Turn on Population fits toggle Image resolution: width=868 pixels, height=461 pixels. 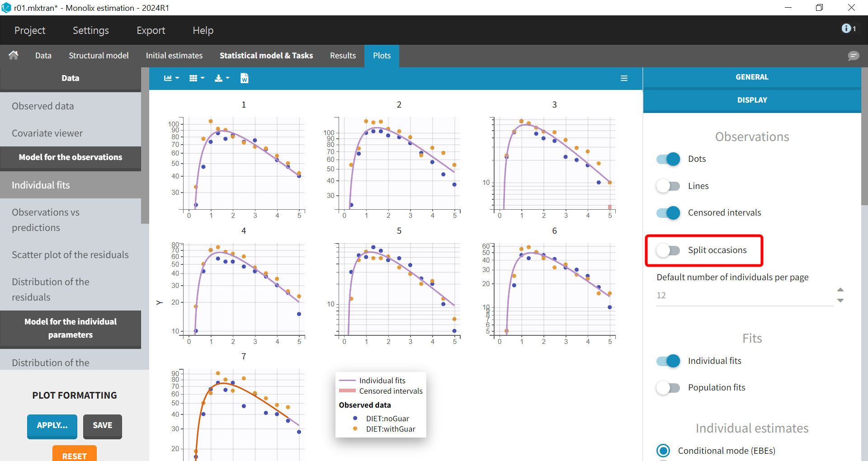tap(668, 388)
